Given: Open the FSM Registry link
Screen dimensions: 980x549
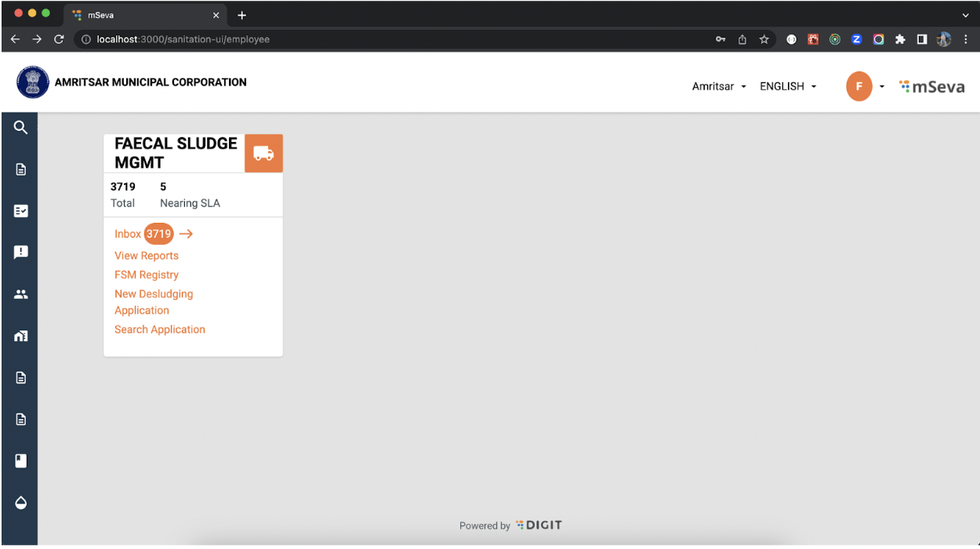Looking at the screenshot, I should pos(147,274).
